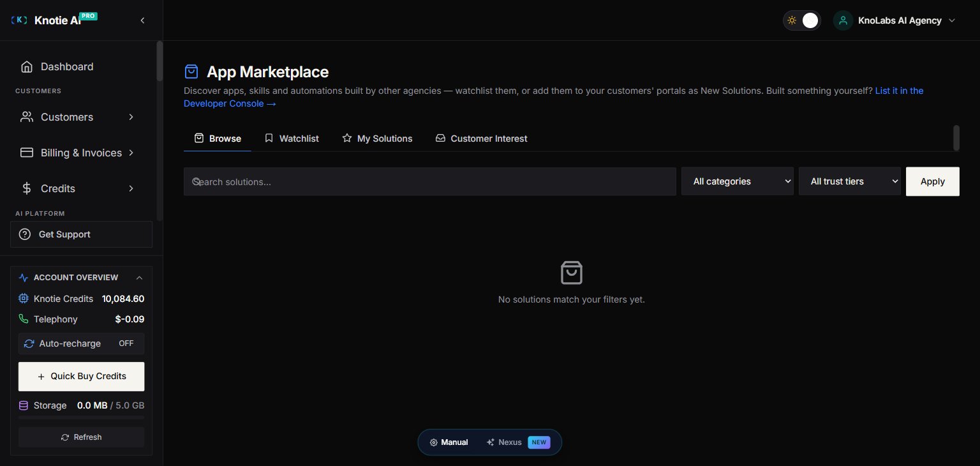
Task: Switch to the My Solutions tab
Action: point(377,138)
